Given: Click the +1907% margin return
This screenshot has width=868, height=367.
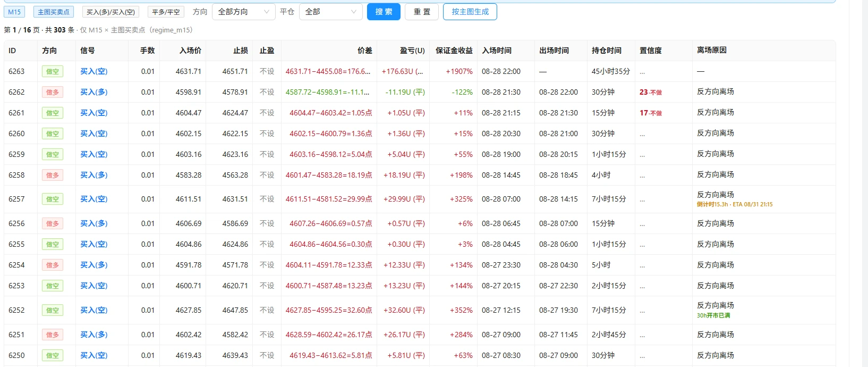Looking at the screenshot, I should pos(459,71).
